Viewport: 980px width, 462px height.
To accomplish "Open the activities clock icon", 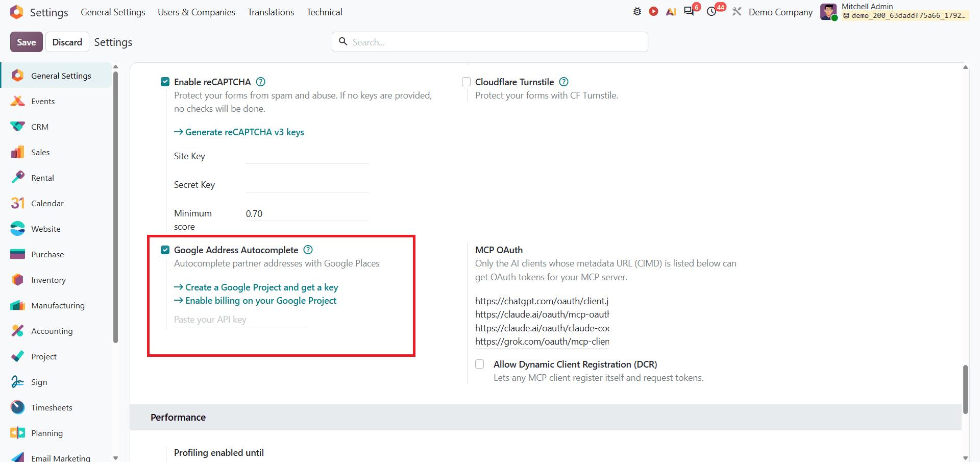I will pos(712,12).
